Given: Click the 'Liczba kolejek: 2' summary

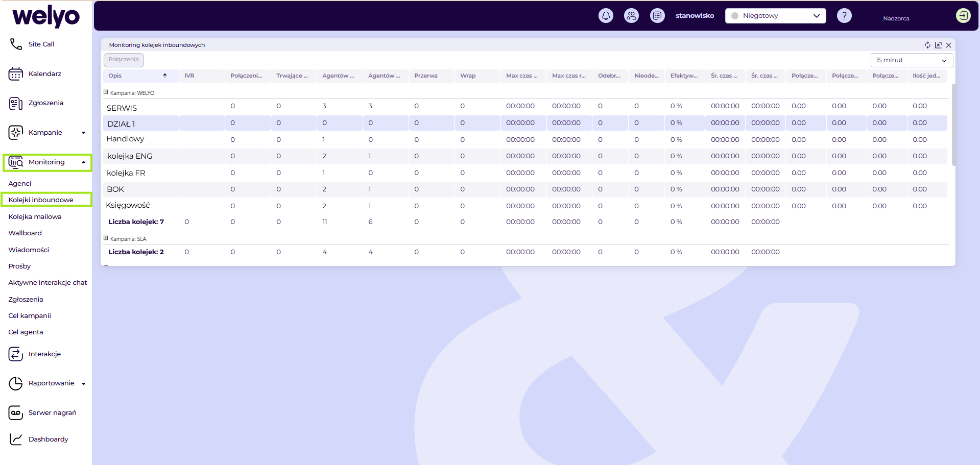Looking at the screenshot, I should click(136, 252).
